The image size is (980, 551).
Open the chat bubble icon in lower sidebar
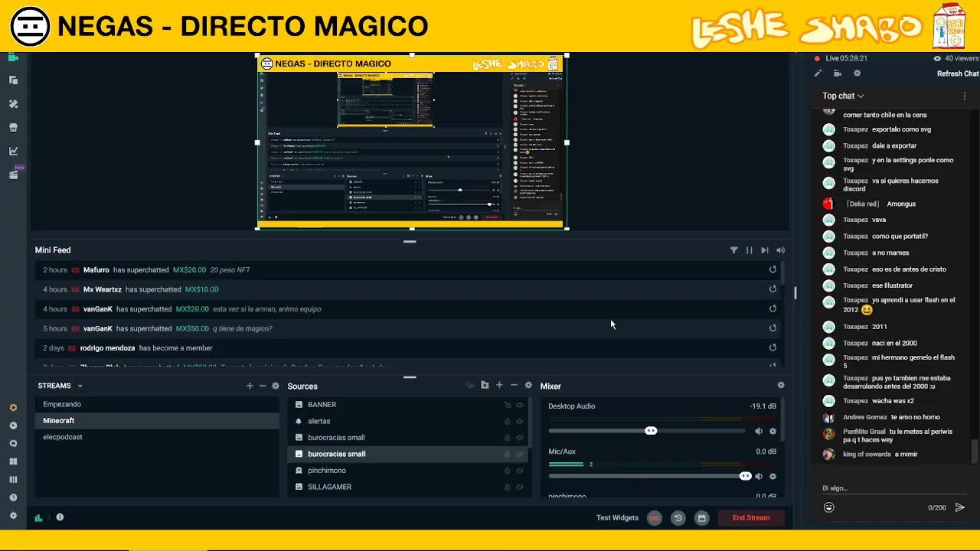pyautogui.click(x=13, y=443)
